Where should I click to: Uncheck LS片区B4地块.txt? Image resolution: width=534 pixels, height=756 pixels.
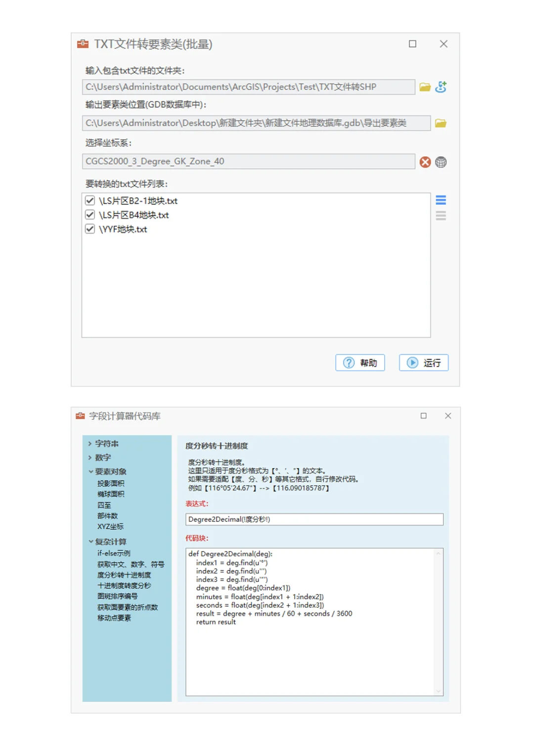click(90, 215)
